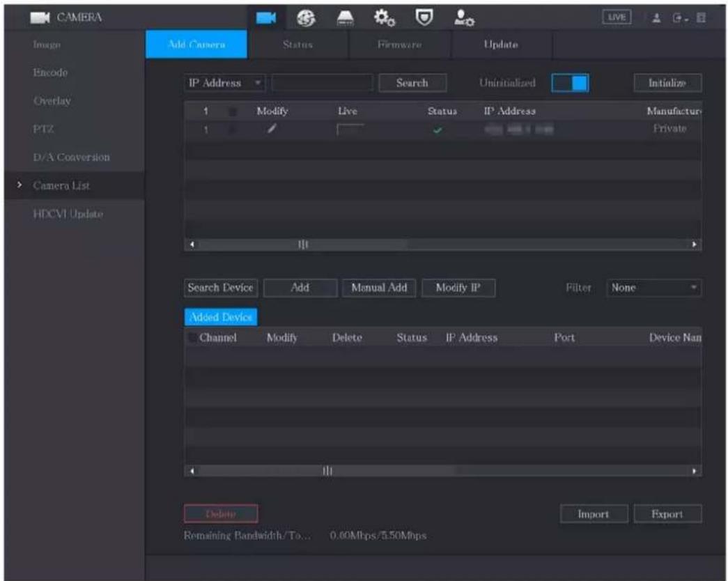Click the CAMERA logo icon at top left
Screen dimensions: 728x581
pos(40,17)
